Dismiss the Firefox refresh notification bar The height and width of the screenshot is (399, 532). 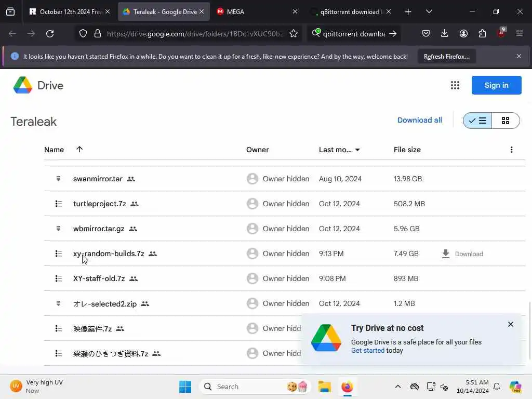(519, 56)
